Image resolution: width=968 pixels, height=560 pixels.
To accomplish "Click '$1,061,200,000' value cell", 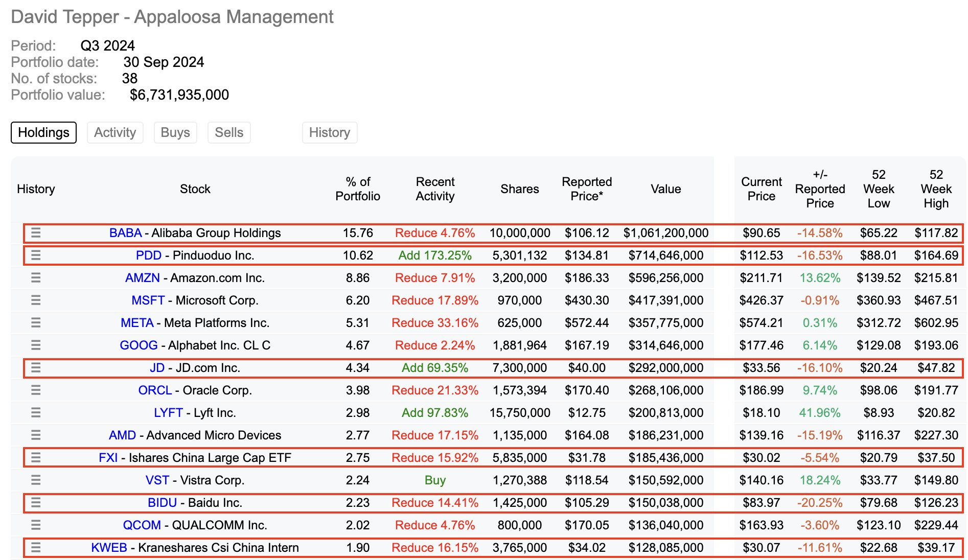I will coord(666,233).
